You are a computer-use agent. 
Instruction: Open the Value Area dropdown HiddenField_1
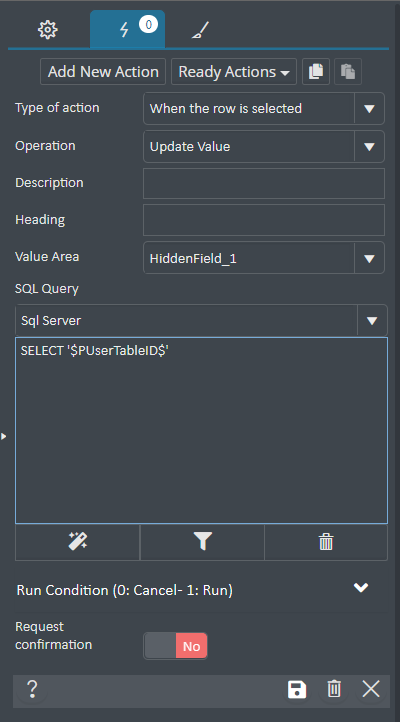tap(264, 258)
